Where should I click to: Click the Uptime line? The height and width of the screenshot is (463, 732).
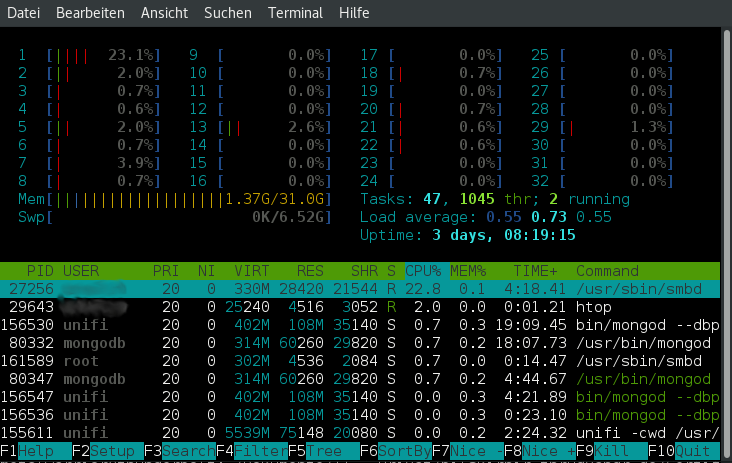tap(468, 235)
